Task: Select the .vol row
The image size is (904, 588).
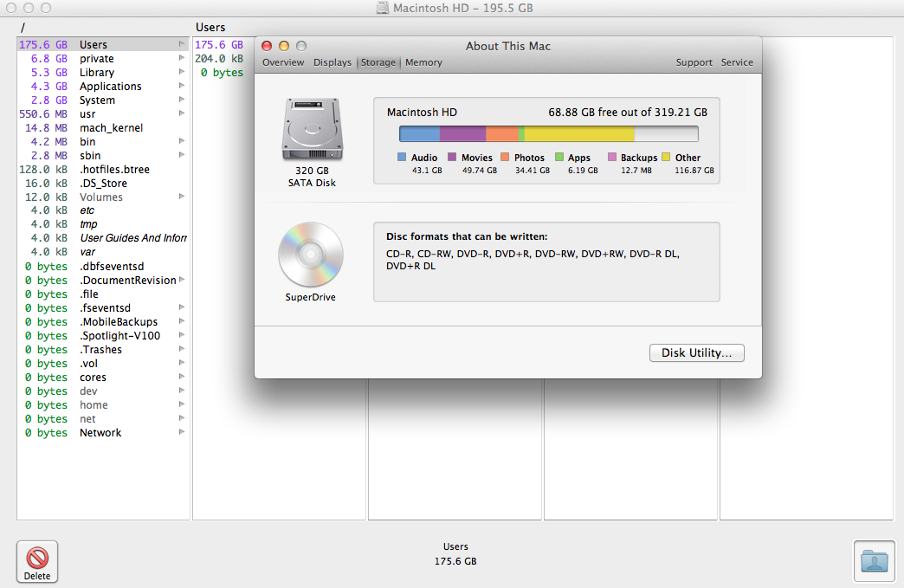Action: point(103,363)
